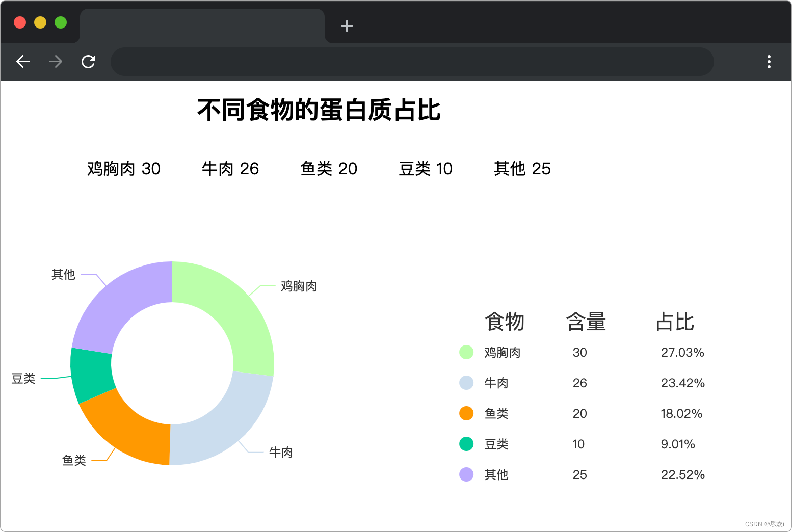Image resolution: width=792 pixels, height=532 pixels.
Task: Click 豆类 in the legend table
Action: [496, 444]
